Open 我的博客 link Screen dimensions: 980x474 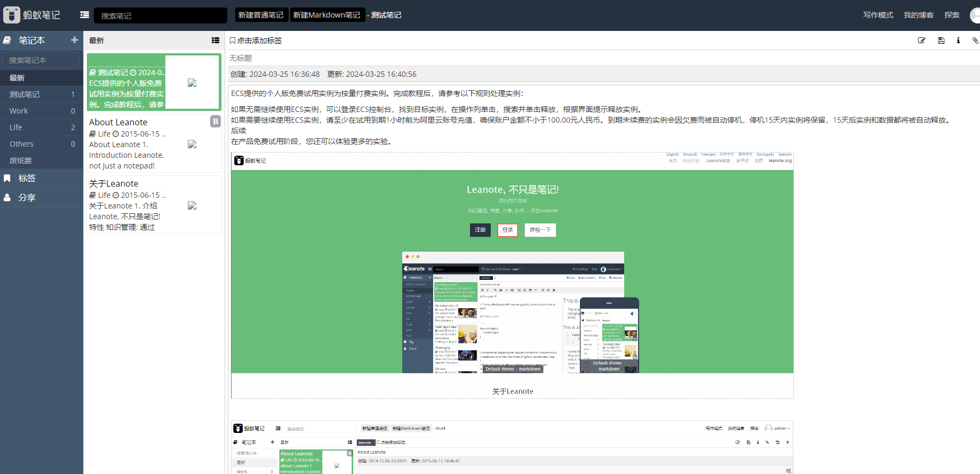coord(919,15)
